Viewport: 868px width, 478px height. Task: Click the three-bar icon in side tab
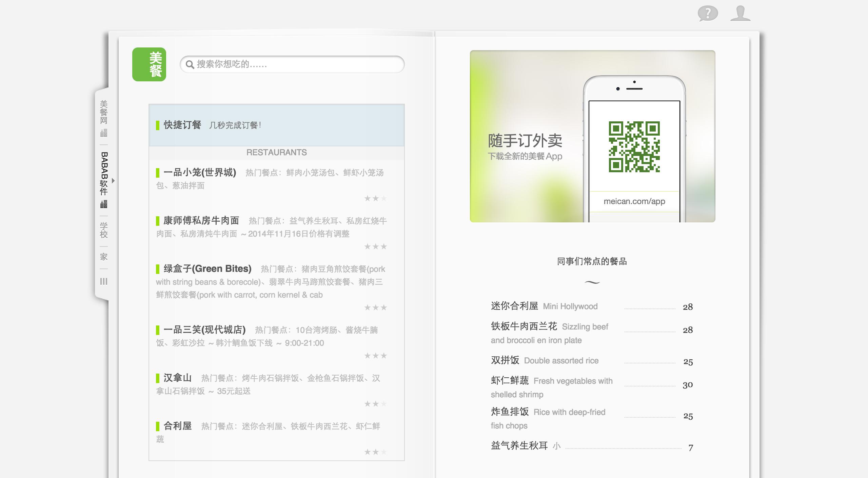[104, 281]
